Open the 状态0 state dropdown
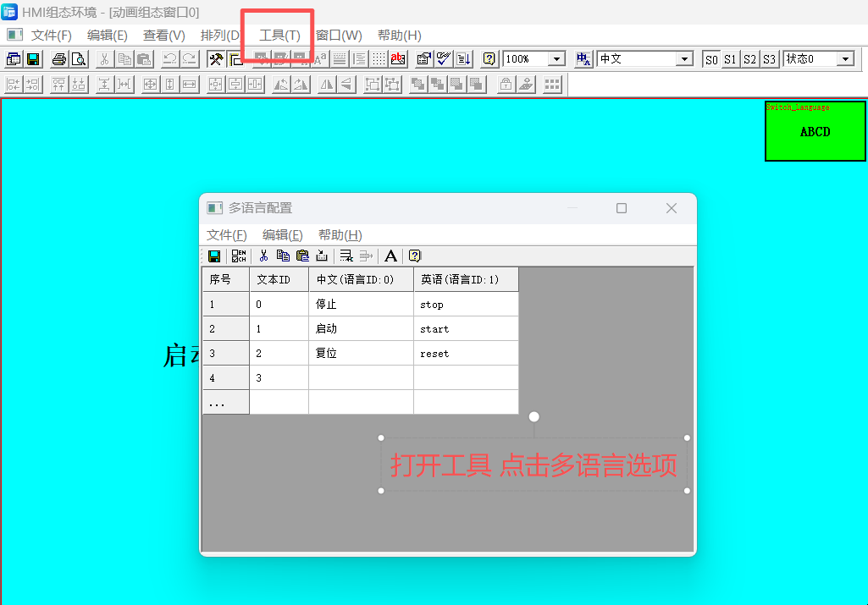 [x=845, y=58]
